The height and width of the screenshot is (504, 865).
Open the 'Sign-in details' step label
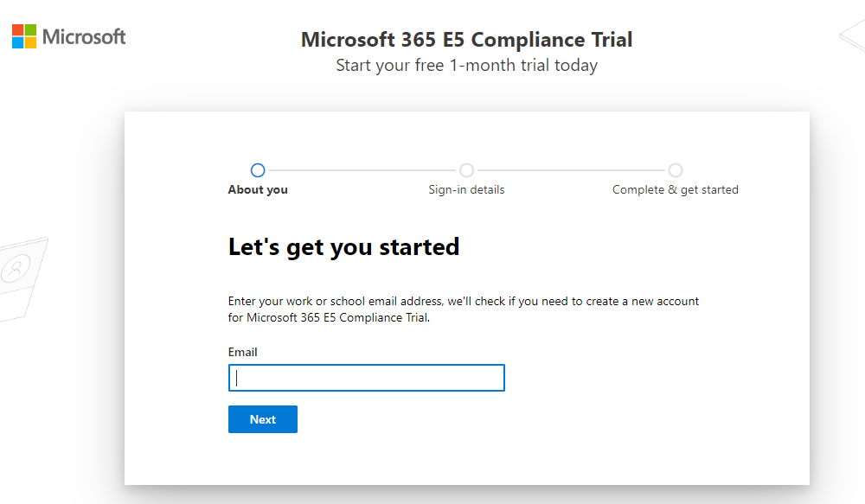coord(466,189)
